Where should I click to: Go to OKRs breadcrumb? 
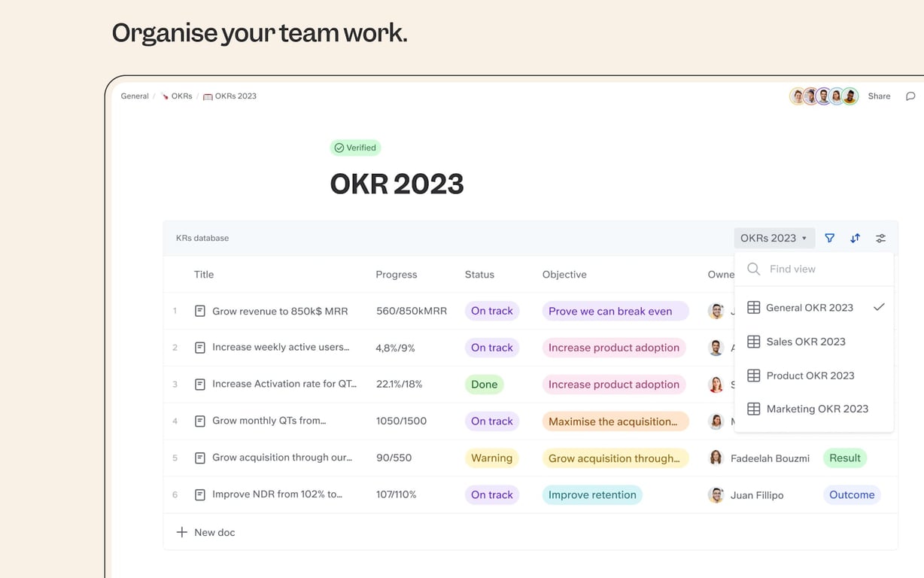point(181,96)
